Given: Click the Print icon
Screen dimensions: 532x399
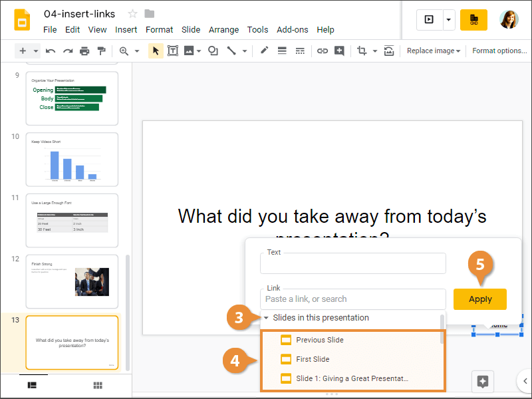Looking at the screenshot, I should [x=84, y=51].
